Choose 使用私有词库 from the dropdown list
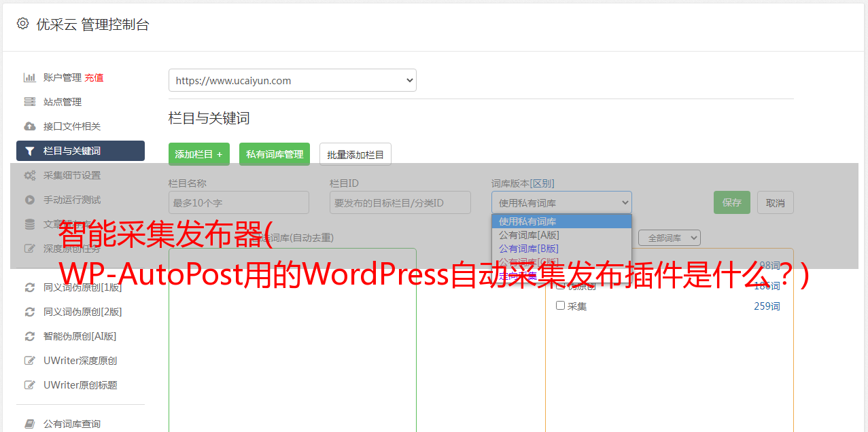The image size is (868, 432). (x=561, y=221)
